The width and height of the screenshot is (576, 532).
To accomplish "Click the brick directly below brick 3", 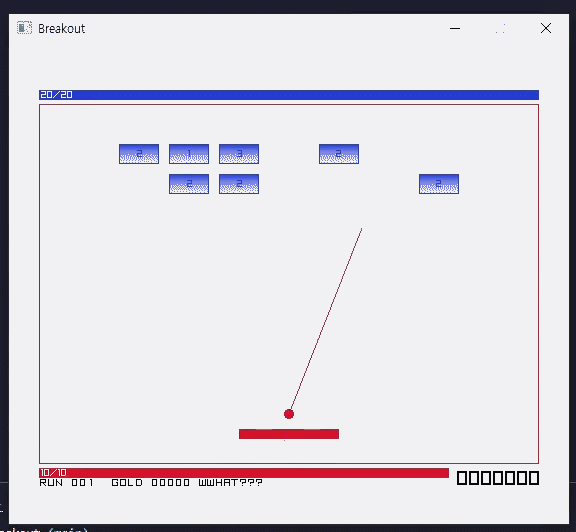I will click(239, 184).
